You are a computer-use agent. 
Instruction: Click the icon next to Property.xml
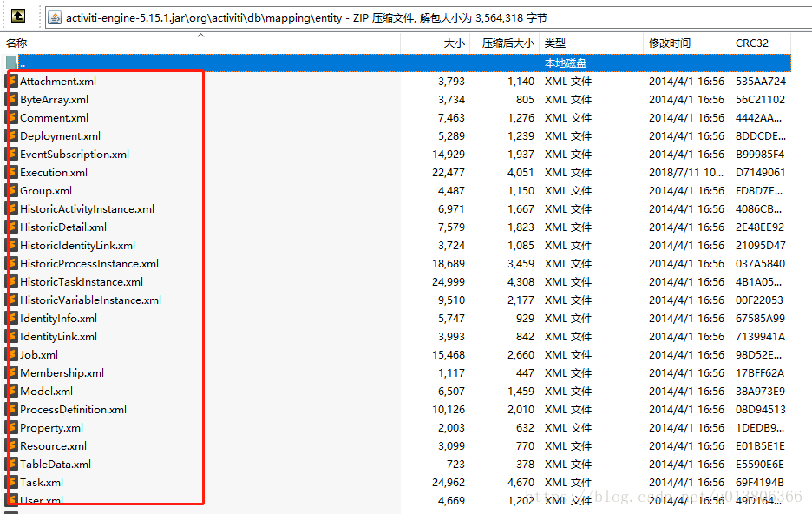pyautogui.click(x=11, y=427)
